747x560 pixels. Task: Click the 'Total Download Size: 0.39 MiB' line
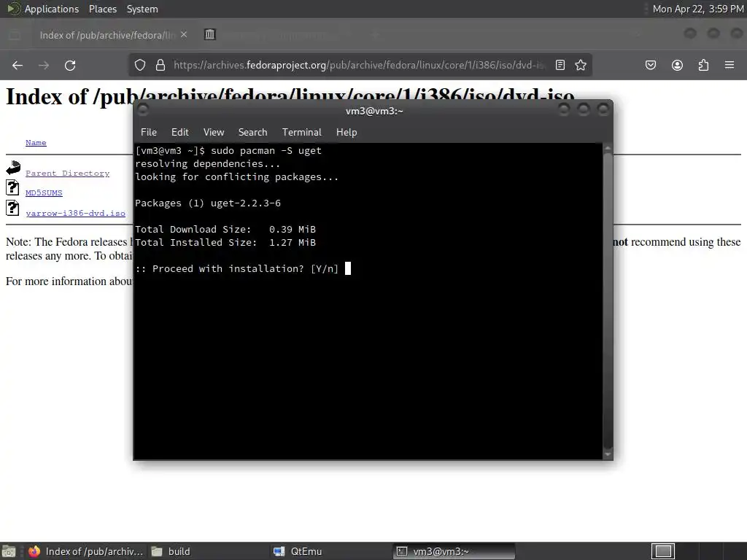[225, 230]
